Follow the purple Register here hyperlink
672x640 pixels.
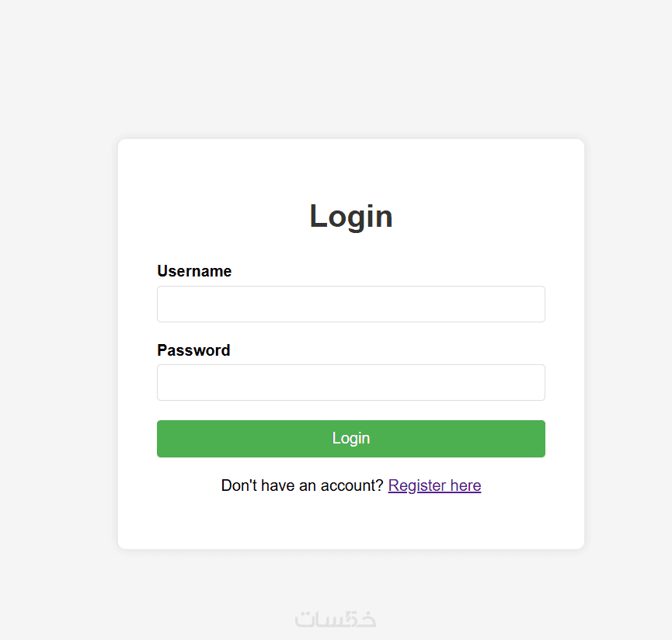(434, 485)
